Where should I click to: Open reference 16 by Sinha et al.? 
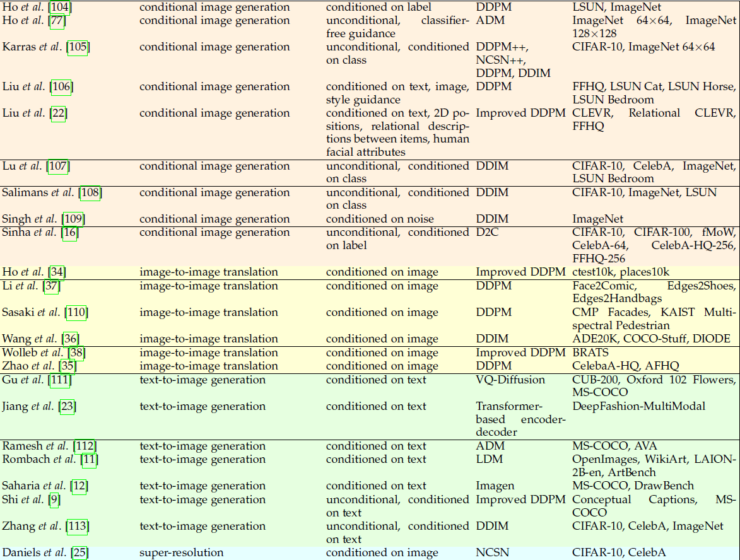pyautogui.click(x=69, y=233)
